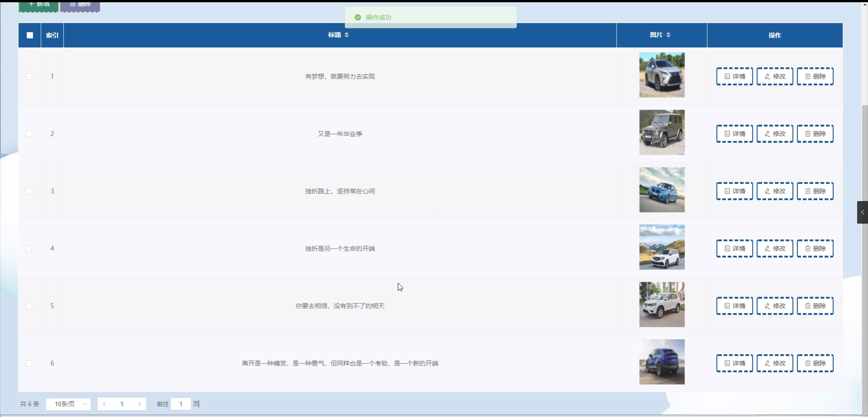Image resolution: width=868 pixels, height=417 pixels.
Task: Open the white SUV mountain thumbnail in row 4
Action: point(662,247)
